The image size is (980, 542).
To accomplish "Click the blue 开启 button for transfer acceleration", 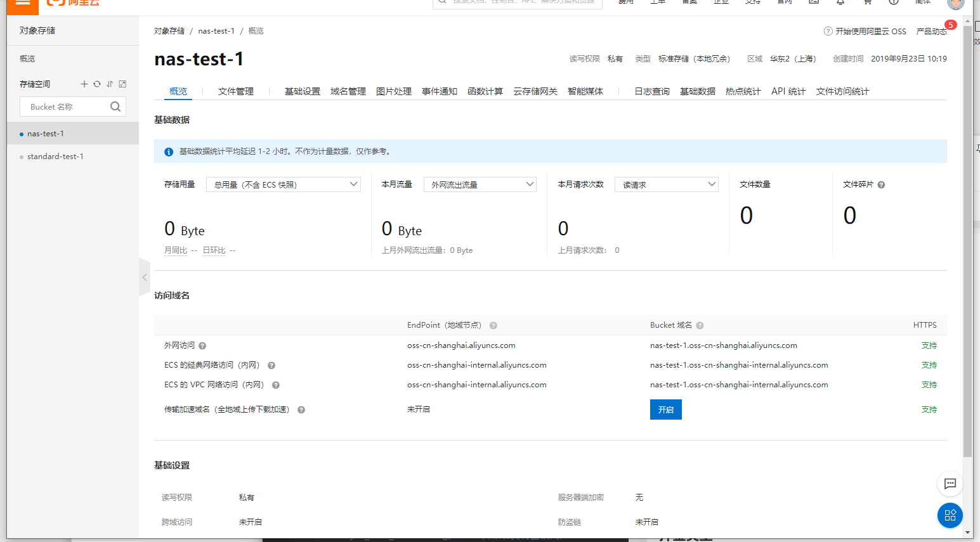I will [666, 410].
